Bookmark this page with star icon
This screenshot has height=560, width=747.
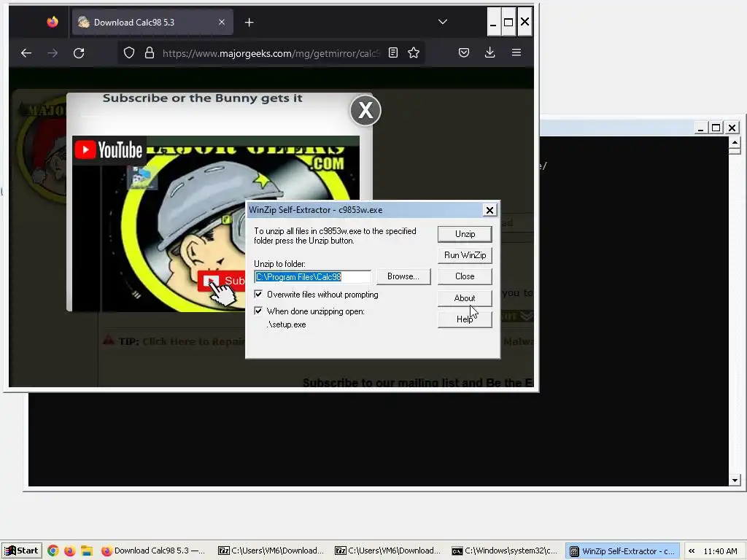[414, 52]
